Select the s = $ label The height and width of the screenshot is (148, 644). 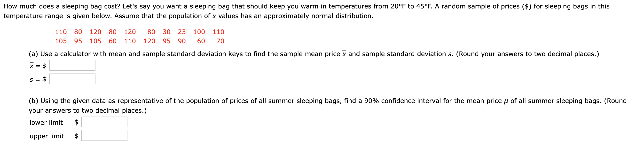38,79
